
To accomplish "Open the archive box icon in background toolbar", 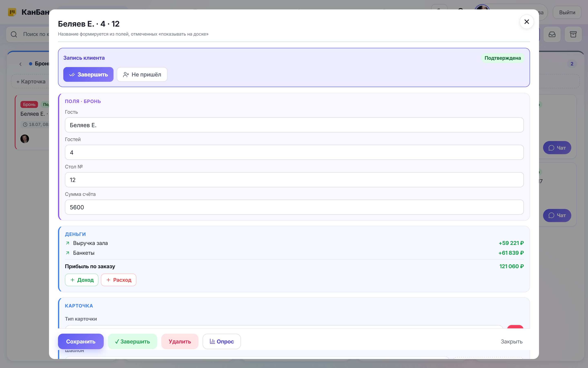I will point(573,34).
